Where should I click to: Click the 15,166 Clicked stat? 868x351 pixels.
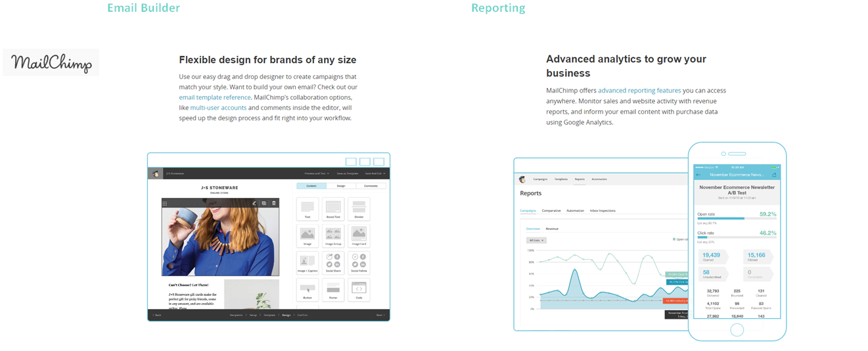coord(758,256)
